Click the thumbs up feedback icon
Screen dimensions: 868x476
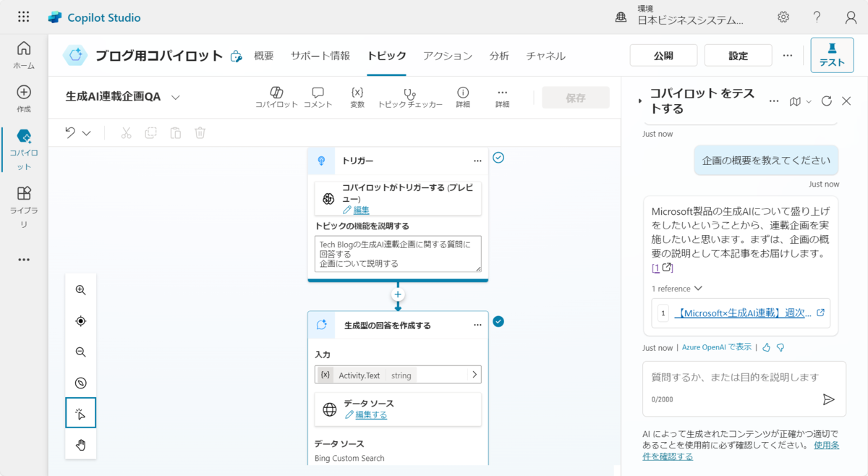[x=767, y=347]
